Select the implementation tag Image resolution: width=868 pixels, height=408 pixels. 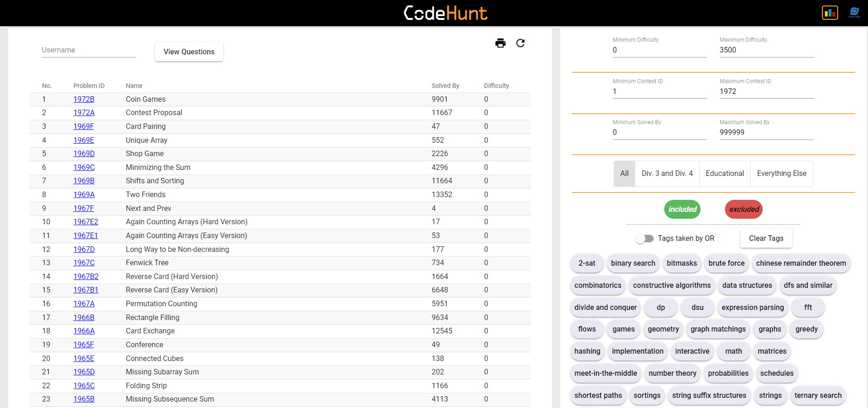pyautogui.click(x=638, y=351)
